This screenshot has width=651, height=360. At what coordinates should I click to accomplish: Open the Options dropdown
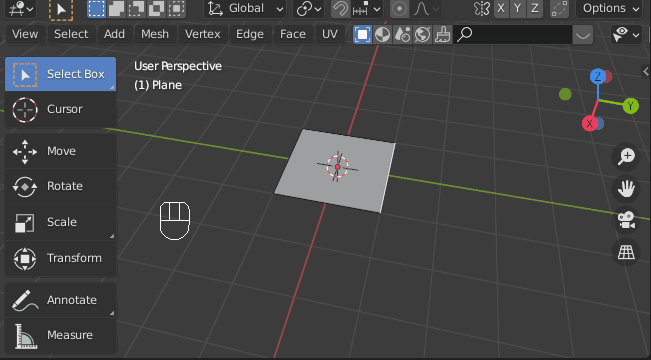point(609,8)
